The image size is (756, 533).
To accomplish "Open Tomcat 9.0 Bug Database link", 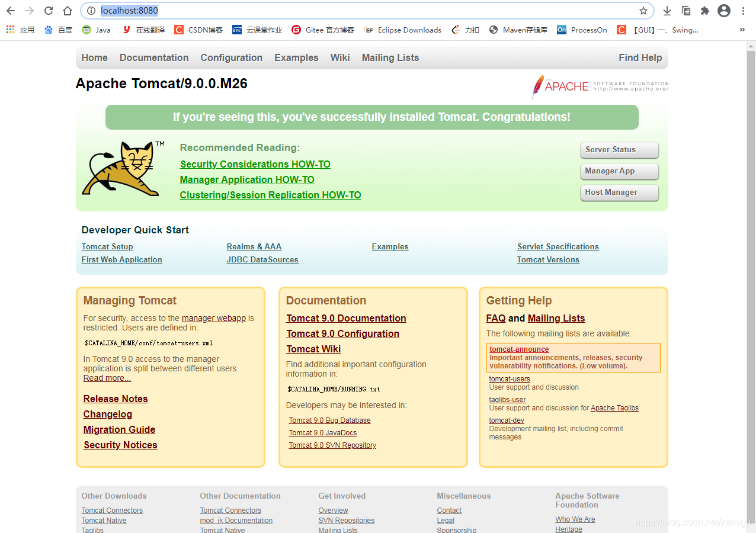I will click(x=330, y=420).
